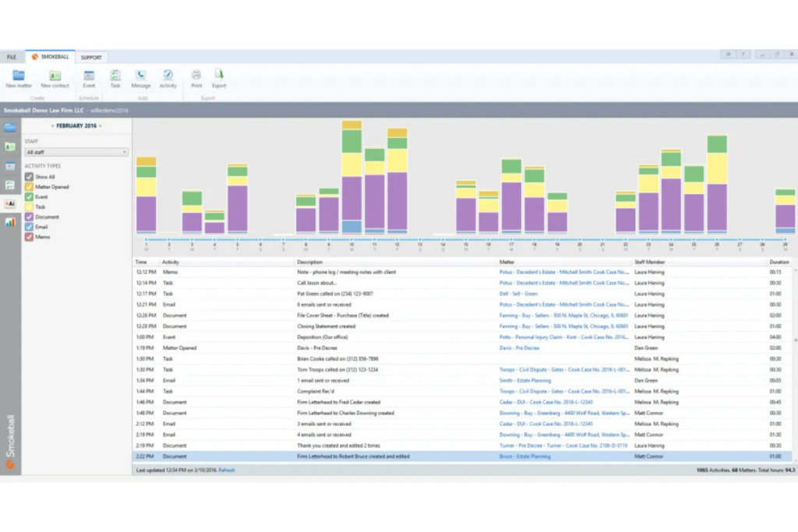Add an Activity using the ribbon icon

click(x=168, y=79)
